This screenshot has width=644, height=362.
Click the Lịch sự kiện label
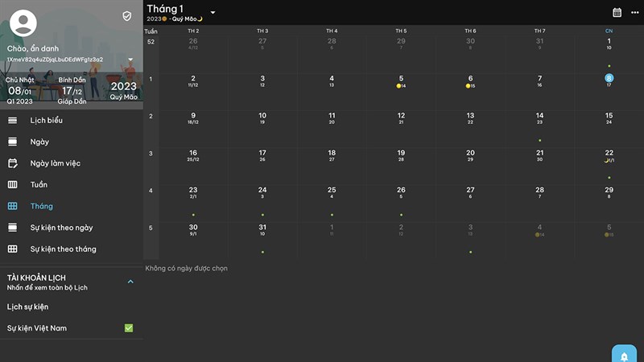click(28, 306)
